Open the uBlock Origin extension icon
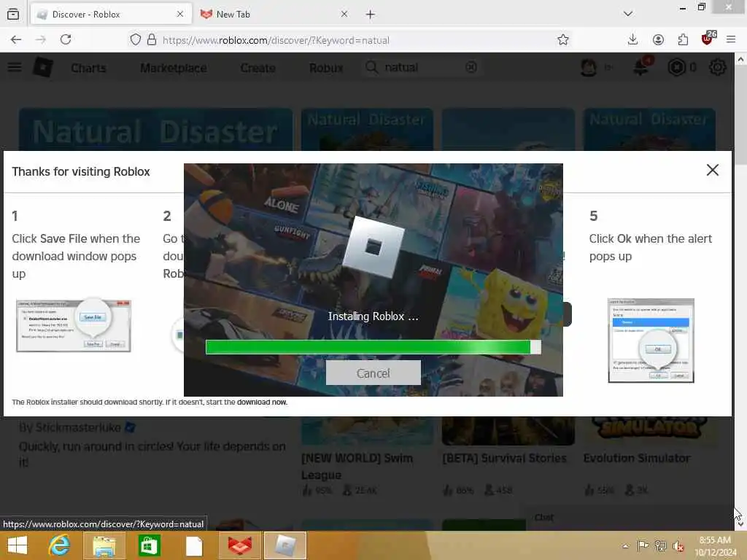 (x=708, y=39)
